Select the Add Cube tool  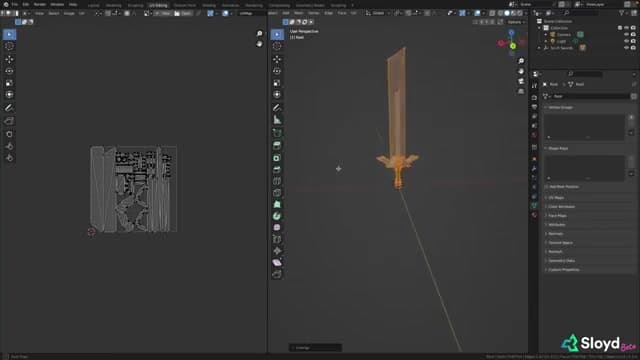pyautogui.click(x=277, y=133)
